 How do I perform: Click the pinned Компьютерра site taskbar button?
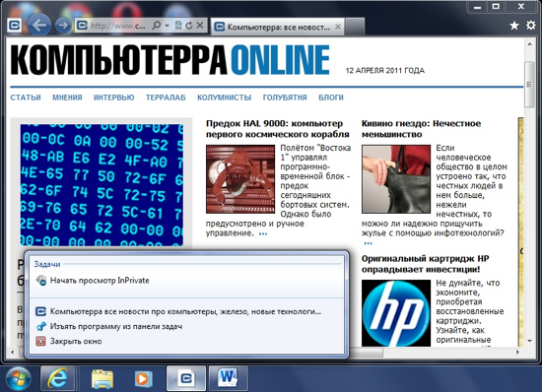click(x=186, y=378)
